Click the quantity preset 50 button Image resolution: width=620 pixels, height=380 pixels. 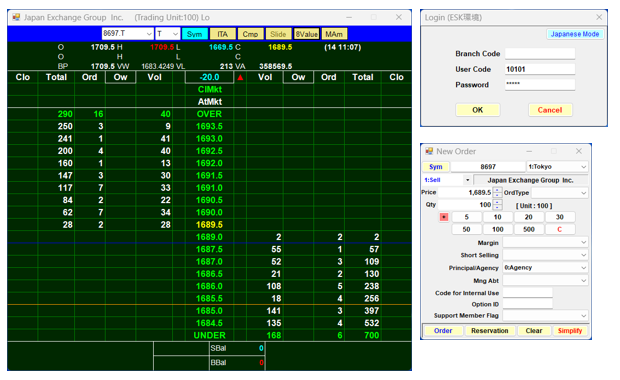point(467,229)
